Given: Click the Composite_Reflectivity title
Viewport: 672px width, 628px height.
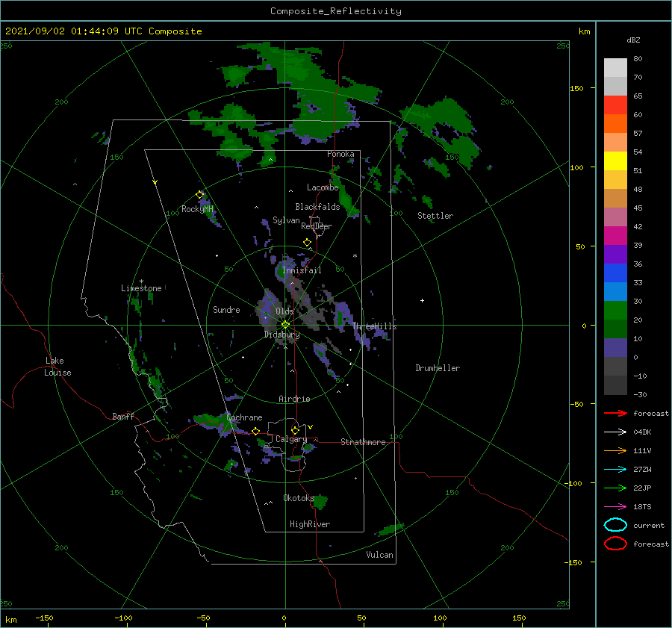Looking at the screenshot, I should (336, 11).
